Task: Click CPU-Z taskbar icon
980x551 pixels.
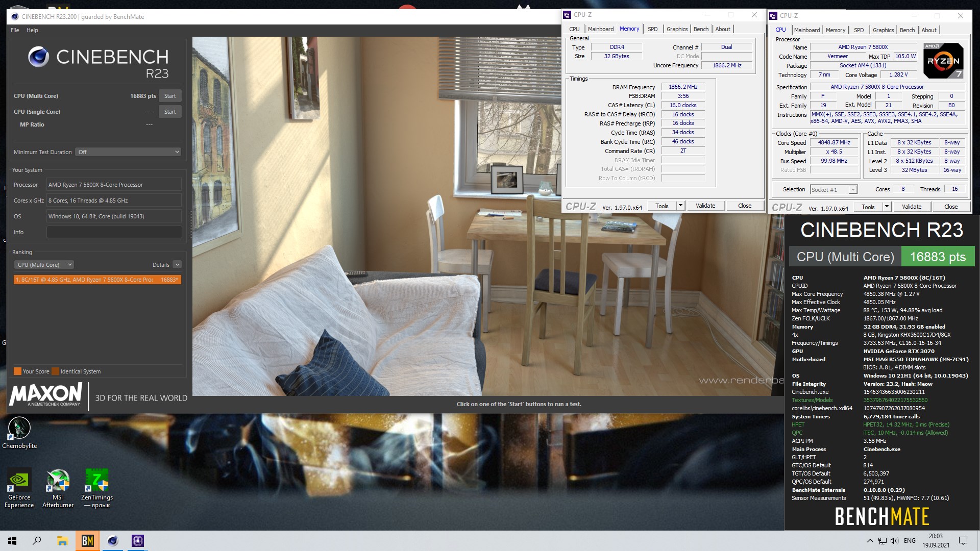Action: [138, 541]
